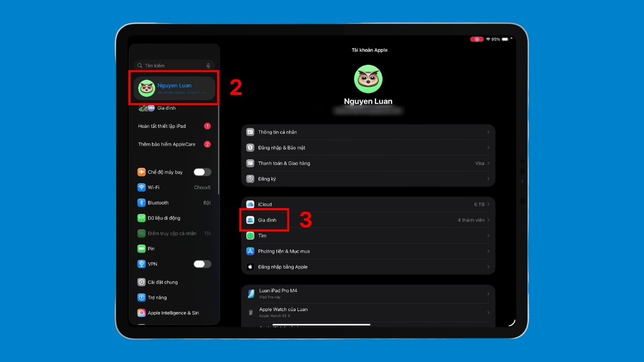Click the large owl profile avatar
This screenshot has width=644, height=362.
pos(368,79)
